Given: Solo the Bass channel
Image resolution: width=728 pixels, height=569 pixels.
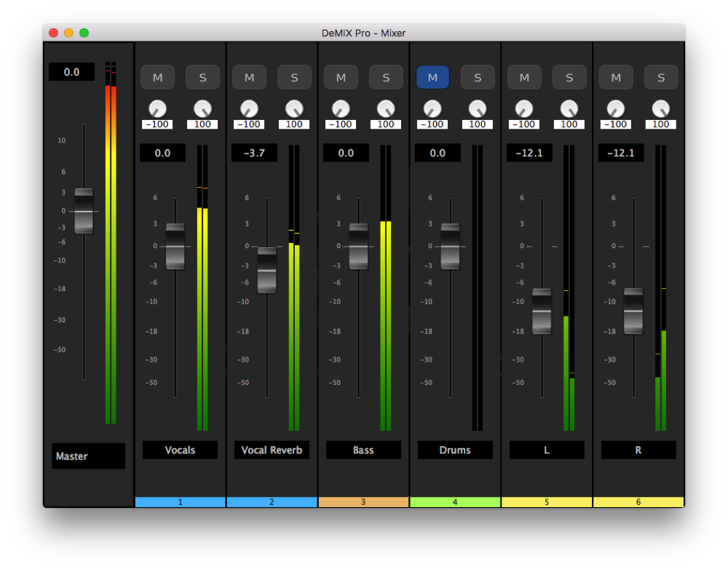Looking at the screenshot, I should point(386,78).
